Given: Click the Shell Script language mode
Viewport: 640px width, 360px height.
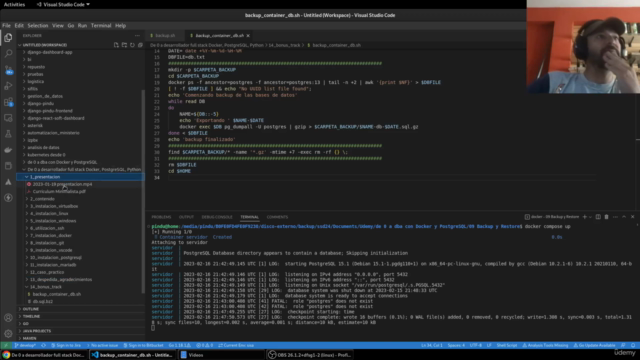Looking at the screenshot, I should pyautogui.click(x=507, y=345).
